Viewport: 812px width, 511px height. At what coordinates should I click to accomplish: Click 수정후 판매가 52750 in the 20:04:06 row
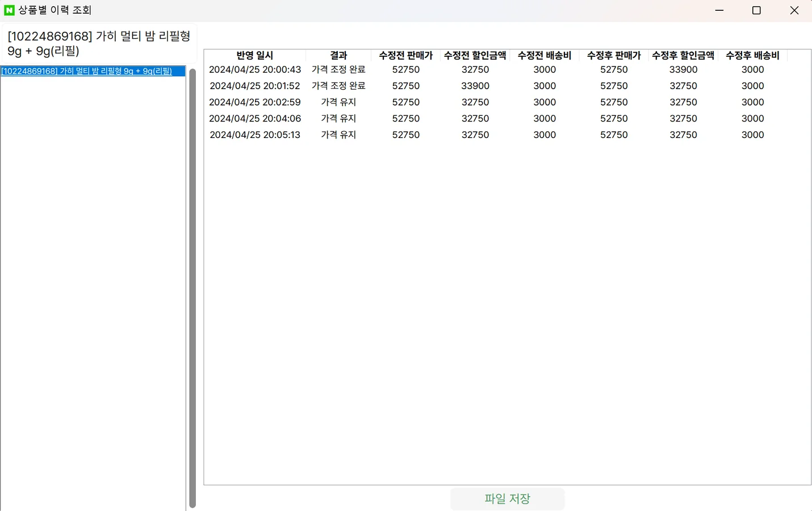click(614, 118)
